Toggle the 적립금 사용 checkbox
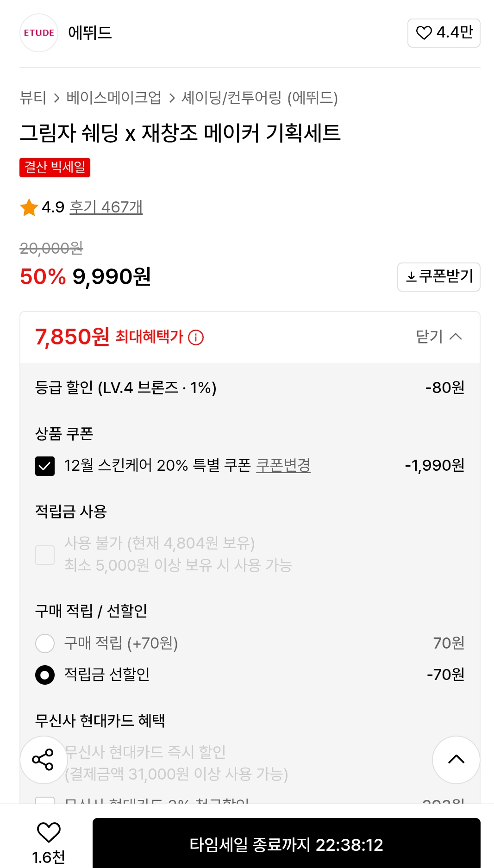This screenshot has height=868, width=494. pyautogui.click(x=45, y=554)
